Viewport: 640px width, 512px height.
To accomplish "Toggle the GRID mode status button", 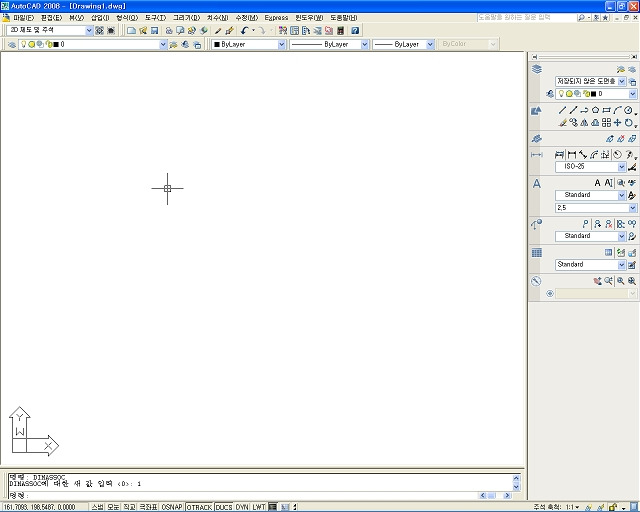I will (x=113, y=507).
